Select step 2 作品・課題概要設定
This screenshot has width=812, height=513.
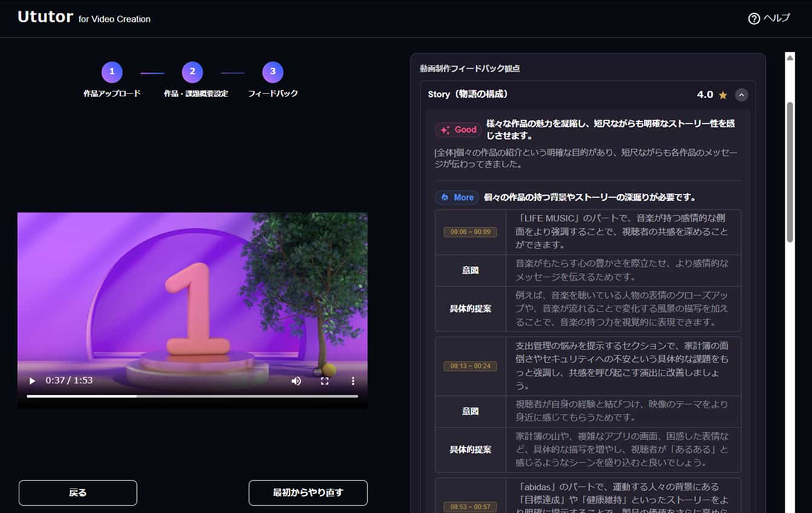click(x=192, y=71)
